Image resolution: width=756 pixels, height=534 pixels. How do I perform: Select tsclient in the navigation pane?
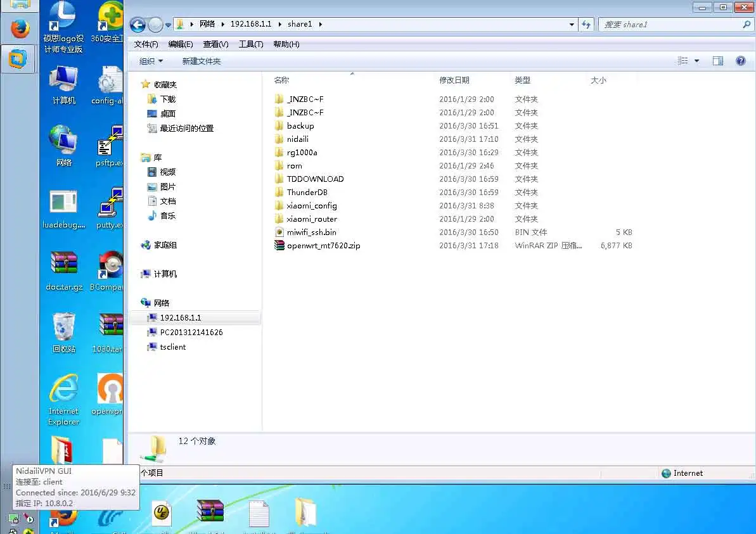pyautogui.click(x=172, y=347)
